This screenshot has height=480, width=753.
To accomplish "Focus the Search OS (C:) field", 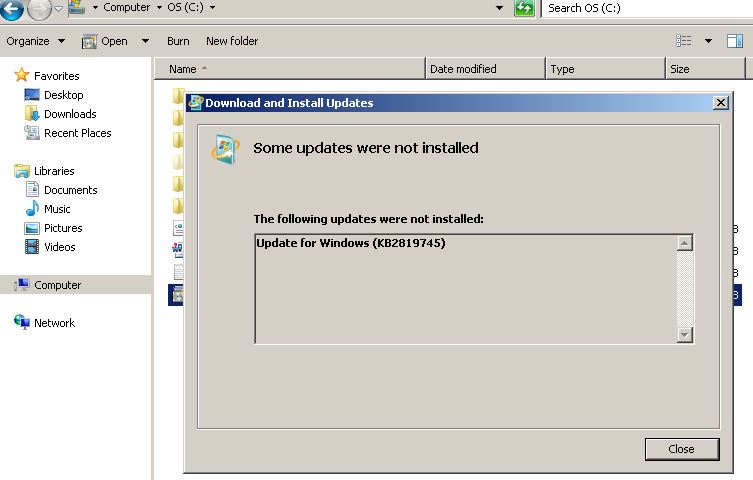I will coord(647,8).
